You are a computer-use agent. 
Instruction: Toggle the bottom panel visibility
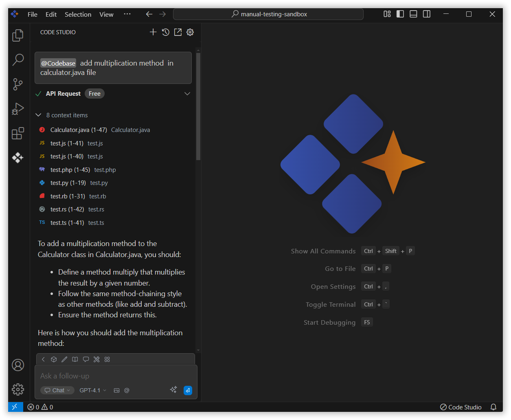pos(413,14)
